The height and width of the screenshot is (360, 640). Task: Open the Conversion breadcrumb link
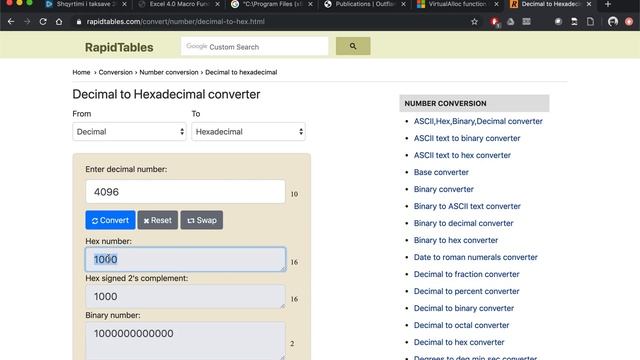tap(116, 72)
